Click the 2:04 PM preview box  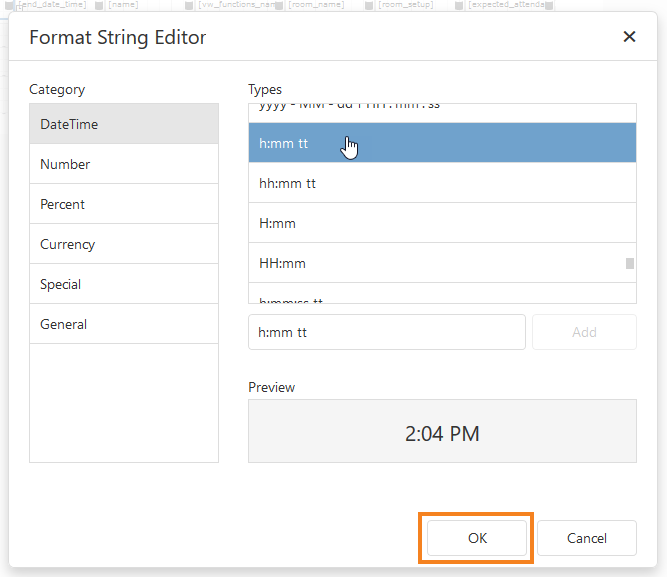coord(442,431)
